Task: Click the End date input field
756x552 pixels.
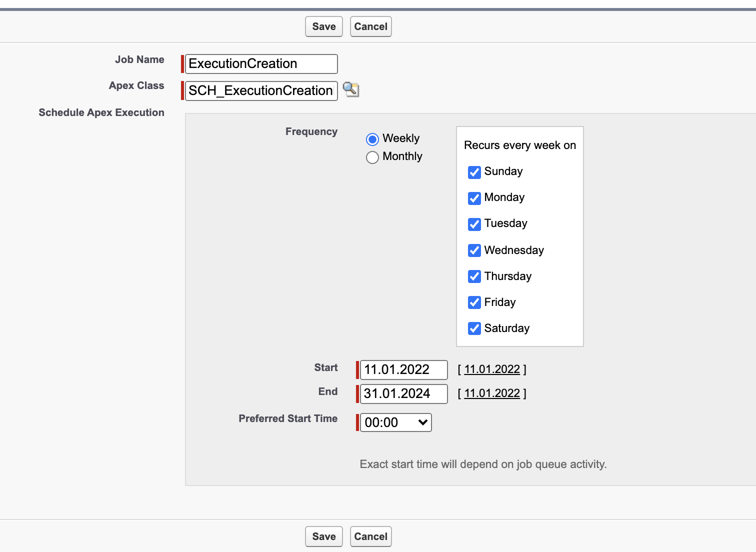Action: (403, 394)
